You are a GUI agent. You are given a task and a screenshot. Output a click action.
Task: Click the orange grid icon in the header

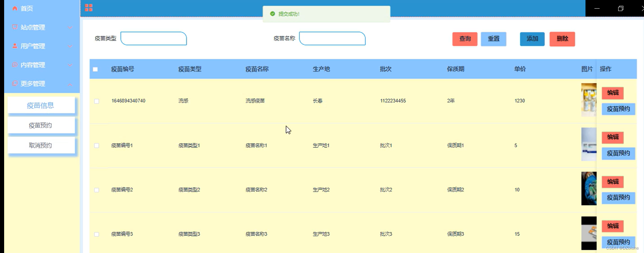(89, 8)
